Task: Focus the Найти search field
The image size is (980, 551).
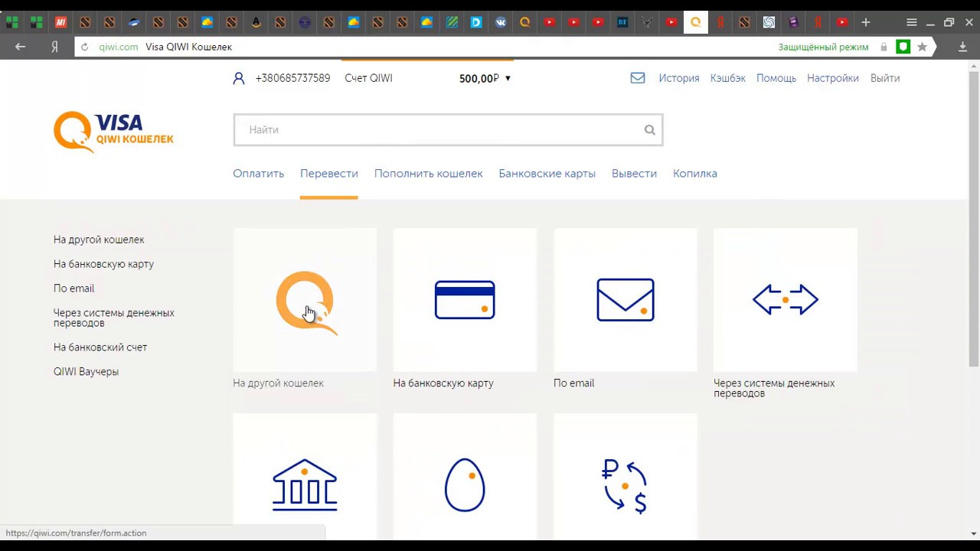Action: pos(448,130)
